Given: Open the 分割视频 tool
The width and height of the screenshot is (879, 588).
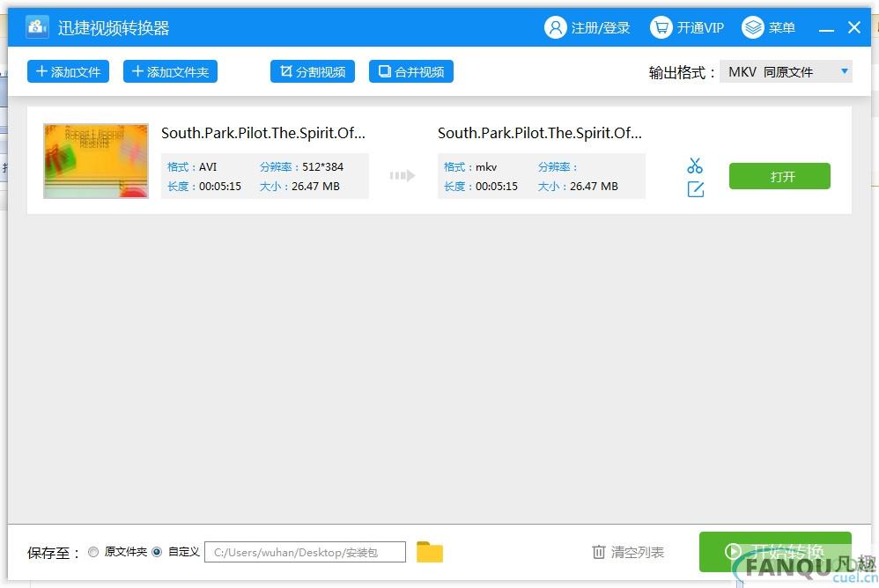Looking at the screenshot, I should [x=313, y=71].
